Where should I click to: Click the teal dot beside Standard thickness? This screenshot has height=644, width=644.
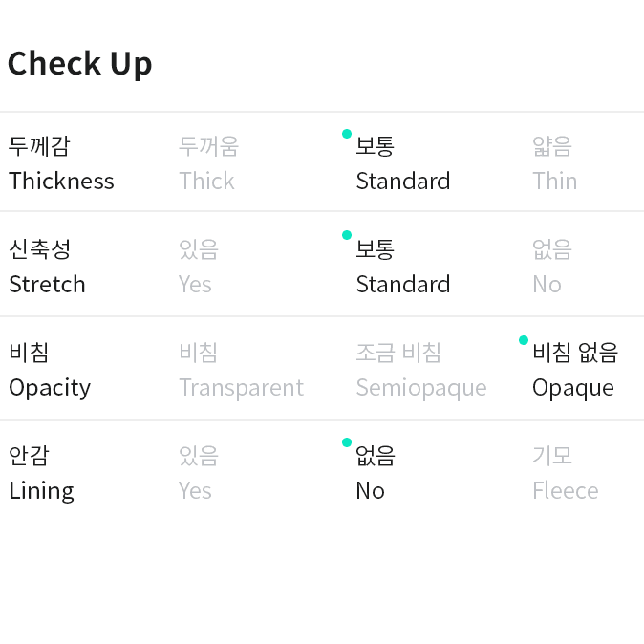(347, 134)
